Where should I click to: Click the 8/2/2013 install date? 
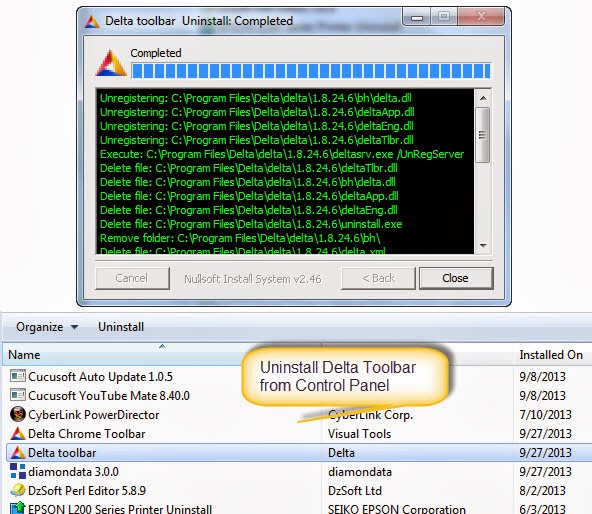543,491
